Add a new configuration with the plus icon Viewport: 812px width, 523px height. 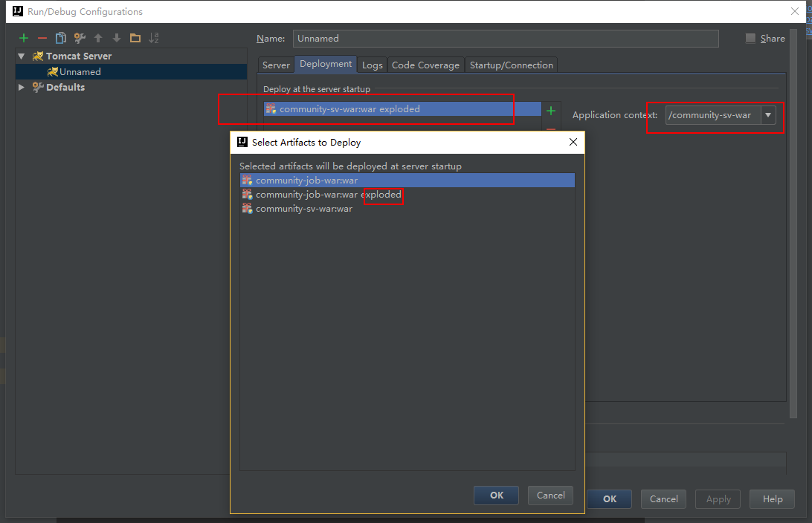tap(24, 39)
